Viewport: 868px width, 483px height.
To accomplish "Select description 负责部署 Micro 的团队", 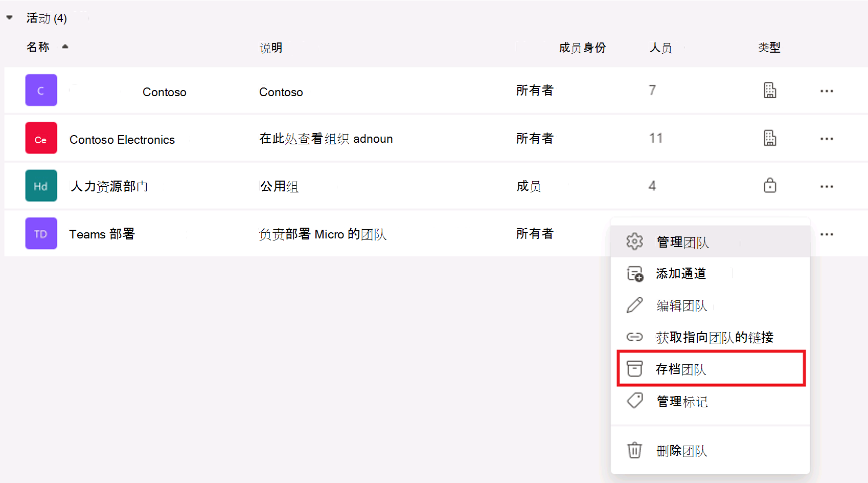I will pos(323,234).
